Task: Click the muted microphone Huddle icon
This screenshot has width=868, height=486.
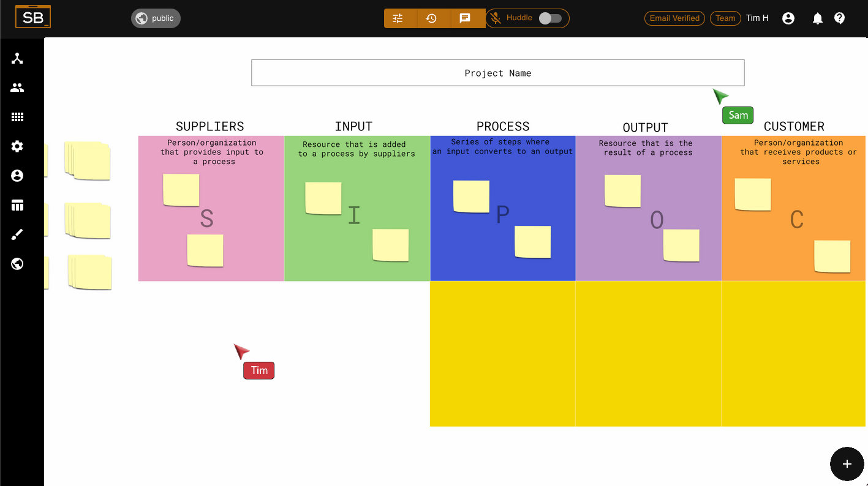Action: click(x=496, y=18)
